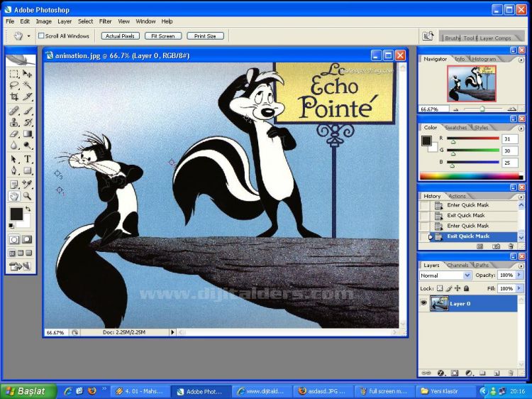532x399 pixels.
Task: Toggle lock transparent pixels
Action: (x=440, y=288)
